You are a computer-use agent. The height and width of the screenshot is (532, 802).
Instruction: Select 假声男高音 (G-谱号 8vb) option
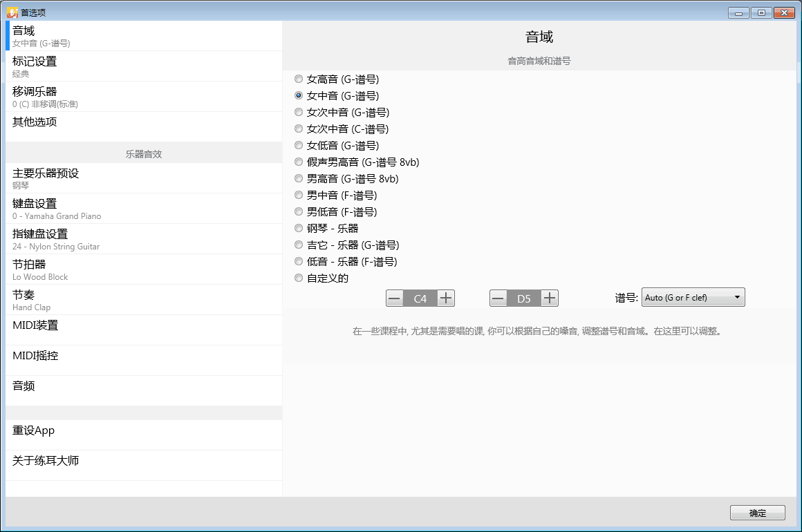[x=299, y=162]
